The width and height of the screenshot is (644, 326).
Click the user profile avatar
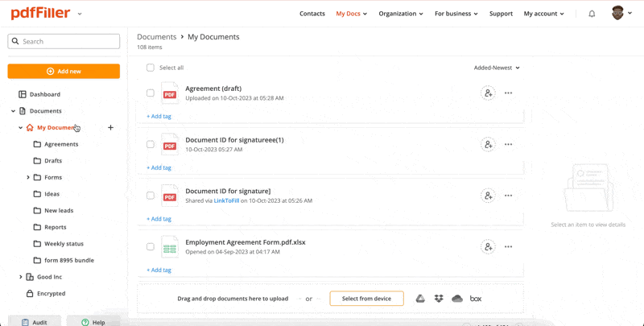[617, 14]
